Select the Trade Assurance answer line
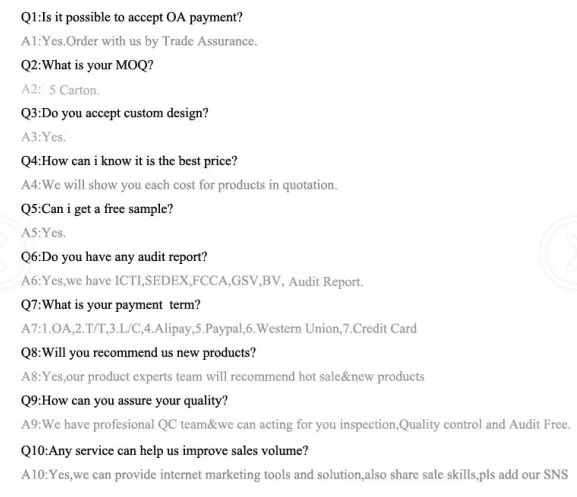The image size is (577, 497). 139,41
